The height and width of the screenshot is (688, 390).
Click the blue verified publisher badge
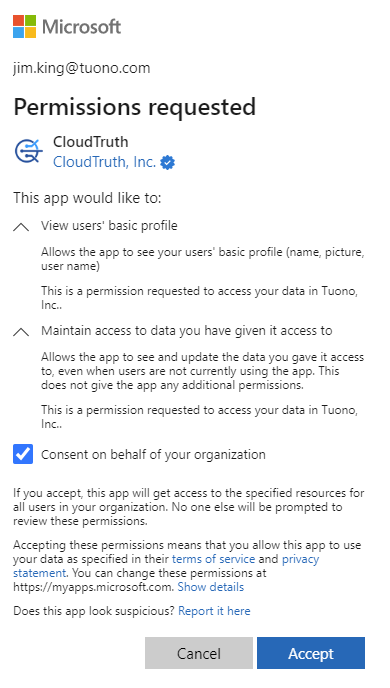168,162
